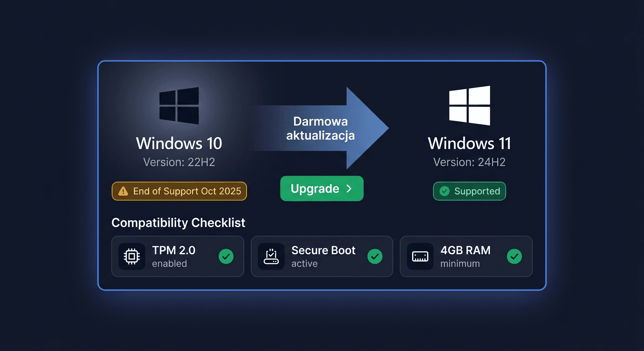Toggle the 4GB RAM minimum checkmark
This screenshot has width=644, height=351.
click(x=514, y=256)
